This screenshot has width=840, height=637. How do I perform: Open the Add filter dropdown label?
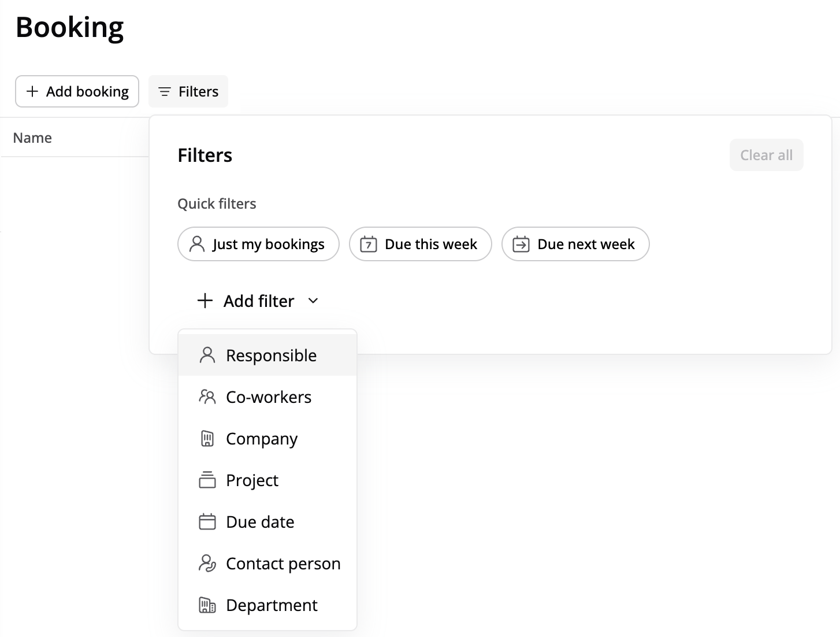(x=259, y=301)
